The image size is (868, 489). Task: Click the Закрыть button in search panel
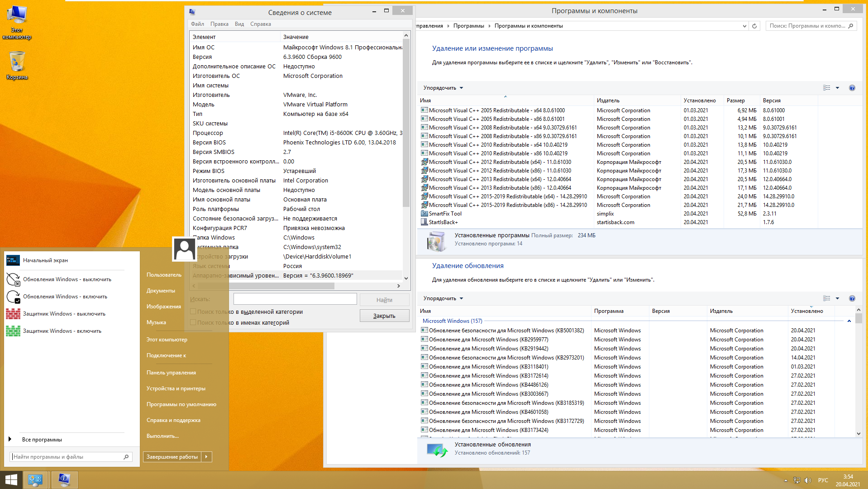[x=384, y=316]
